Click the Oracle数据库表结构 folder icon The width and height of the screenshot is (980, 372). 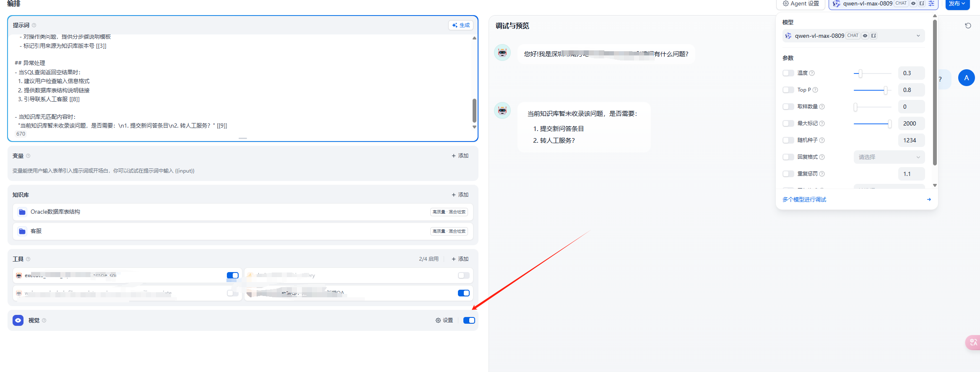(x=22, y=212)
